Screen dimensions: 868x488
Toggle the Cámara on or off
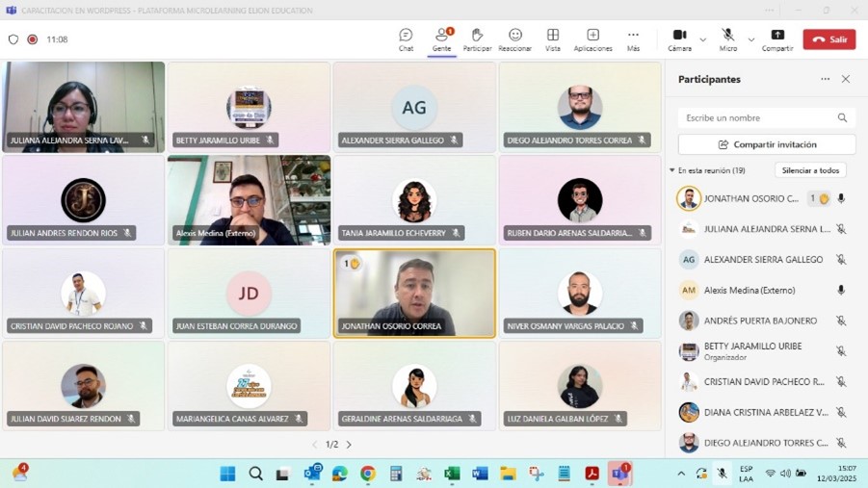(679, 39)
